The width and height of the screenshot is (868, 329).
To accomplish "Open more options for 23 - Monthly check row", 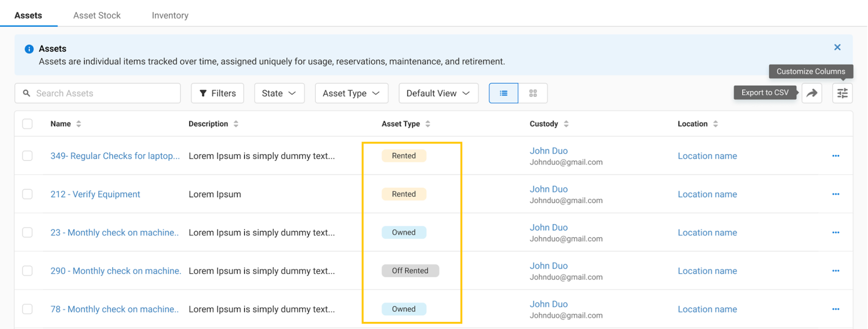I will [x=835, y=233].
